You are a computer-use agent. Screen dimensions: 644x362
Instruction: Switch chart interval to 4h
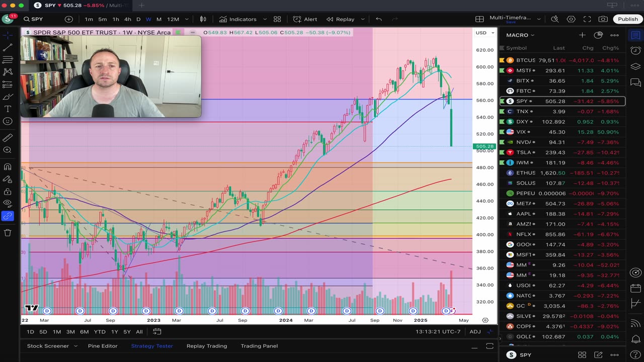(x=128, y=19)
